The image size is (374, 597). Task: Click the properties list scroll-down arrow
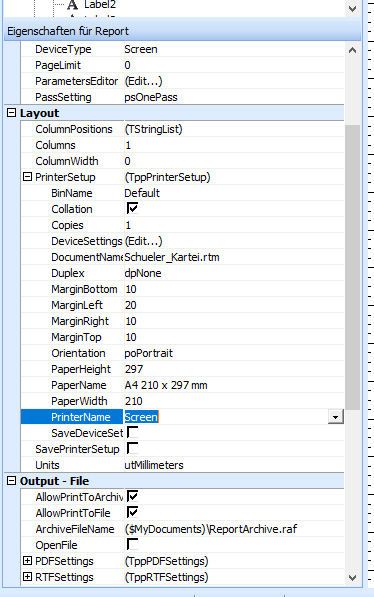tap(353, 578)
